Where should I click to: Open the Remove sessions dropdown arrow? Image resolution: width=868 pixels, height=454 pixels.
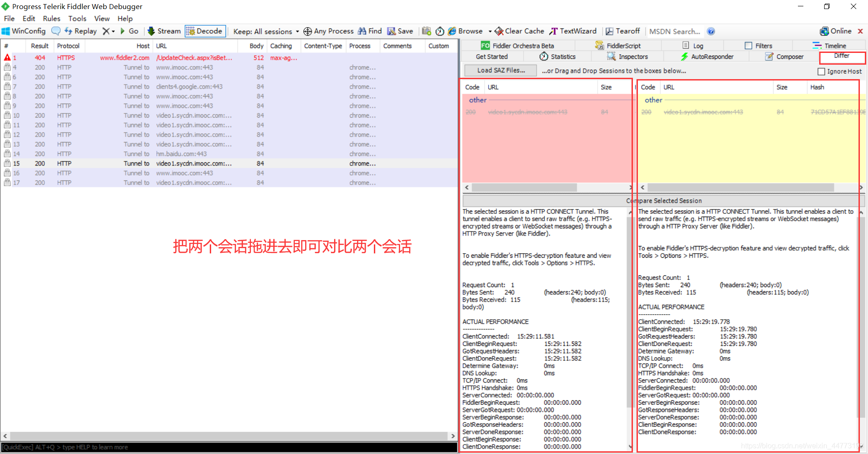(x=113, y=31)
